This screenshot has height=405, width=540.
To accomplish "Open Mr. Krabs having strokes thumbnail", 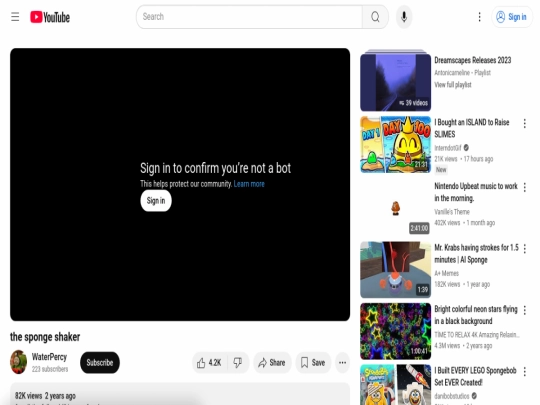I will (x=395, y=270).
